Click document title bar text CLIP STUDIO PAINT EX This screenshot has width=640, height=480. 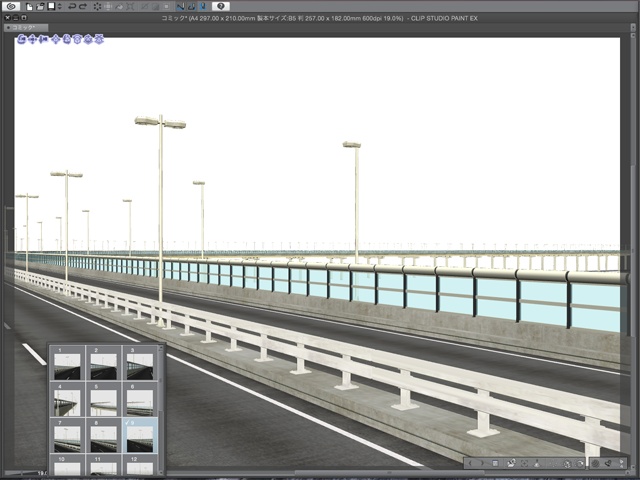[444, 18]
